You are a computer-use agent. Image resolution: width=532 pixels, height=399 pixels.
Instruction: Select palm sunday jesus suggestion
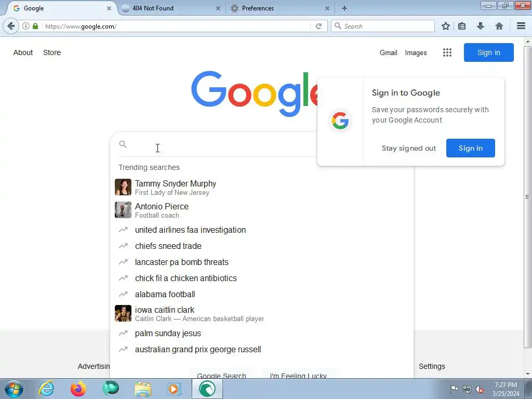coord(262,333)
